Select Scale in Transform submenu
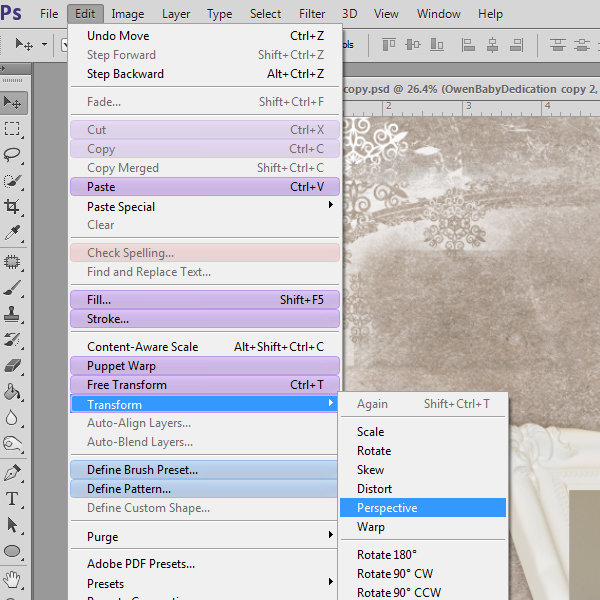The width and height of the screenshot is (600, 600). pos(423,432)
